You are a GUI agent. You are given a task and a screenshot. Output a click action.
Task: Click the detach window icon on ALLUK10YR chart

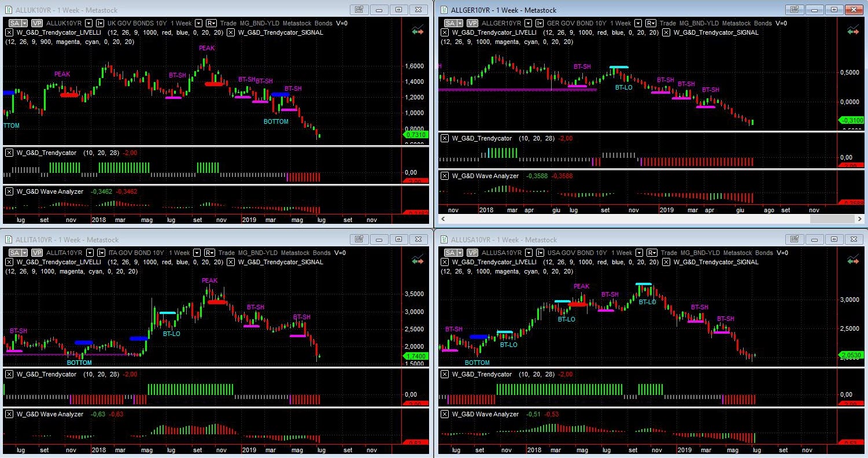359,10
